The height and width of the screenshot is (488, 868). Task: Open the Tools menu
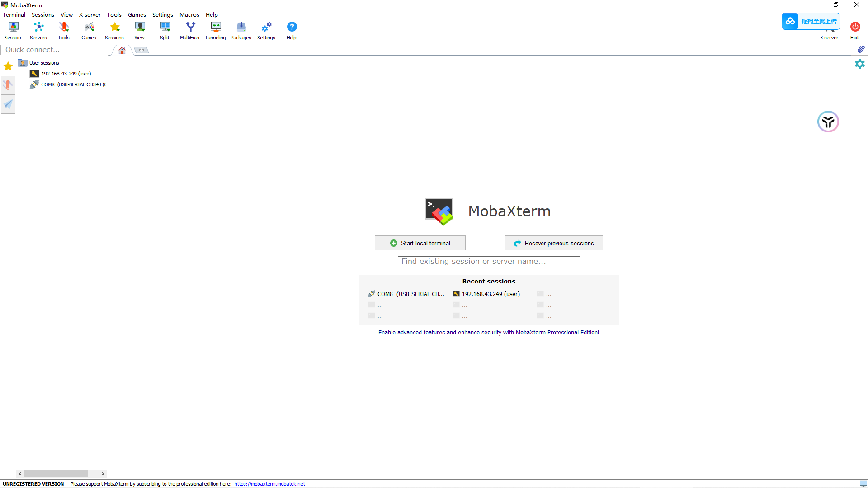[x=114, y=14]
